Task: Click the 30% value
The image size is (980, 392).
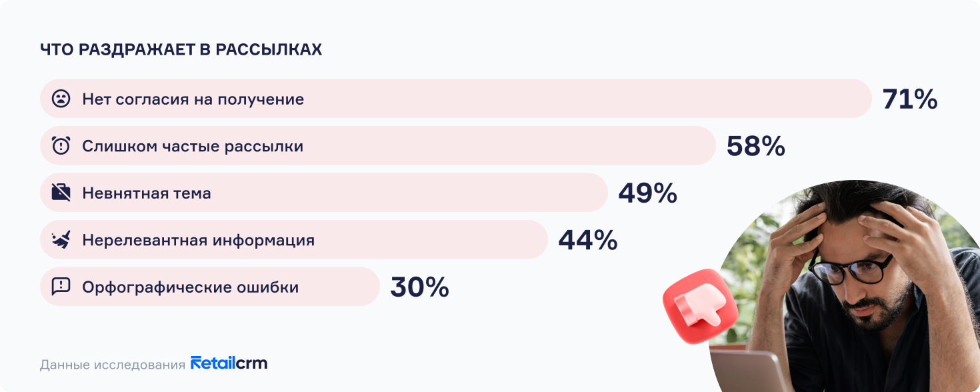Action: point(419,287)
